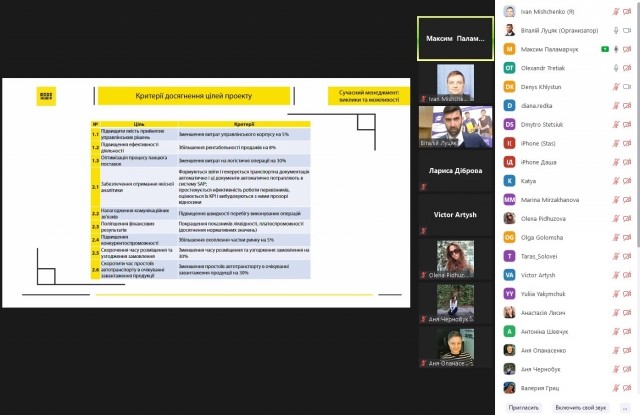This screenshot has height=415, width=640.
Task: Click row 1.1 in the slide table
Action: point(200,134)
